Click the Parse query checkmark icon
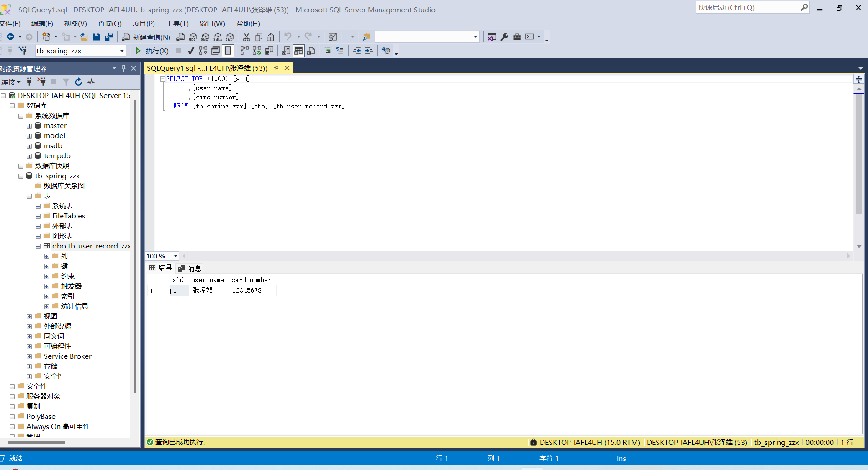 (191, 51)
